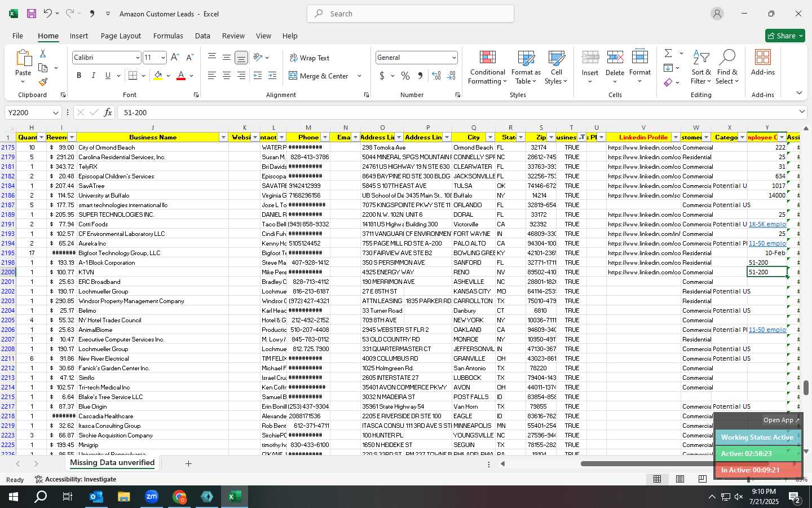812x508 pixels.
Task: Switch to the Page Layout tab
Action: coord(121,36)
